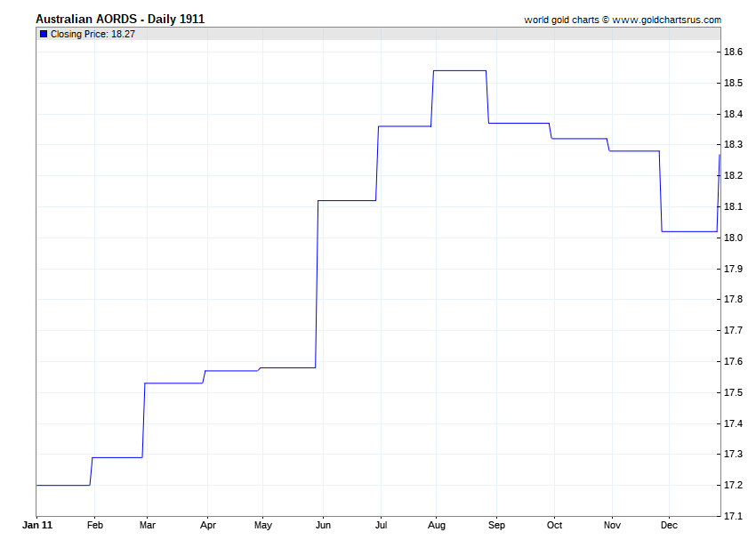Select the 'Jun' month label
The width and height of the screenshot is (756, 548).
click(323, 526)
